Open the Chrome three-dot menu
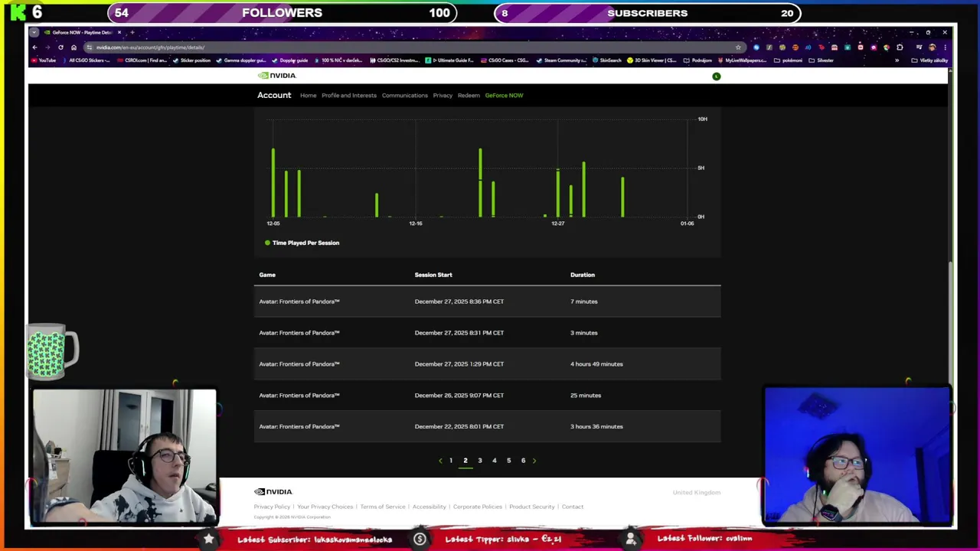Screen dimensions: 980x551 point(946,47)
